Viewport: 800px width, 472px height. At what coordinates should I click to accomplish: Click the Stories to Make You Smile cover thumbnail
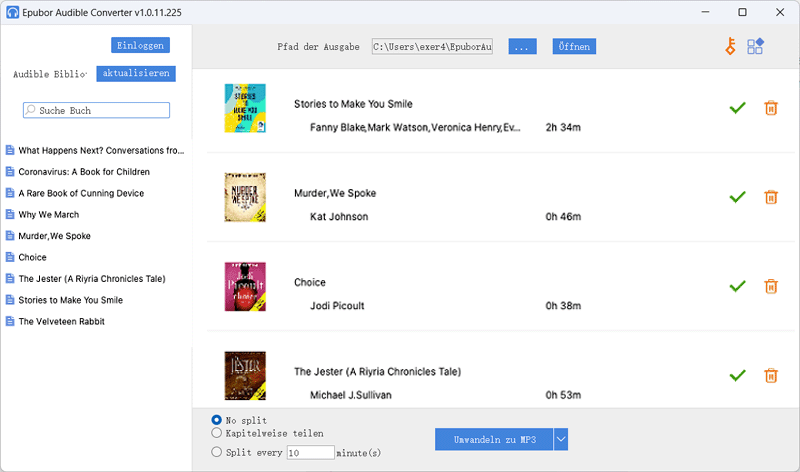[245, 108]
